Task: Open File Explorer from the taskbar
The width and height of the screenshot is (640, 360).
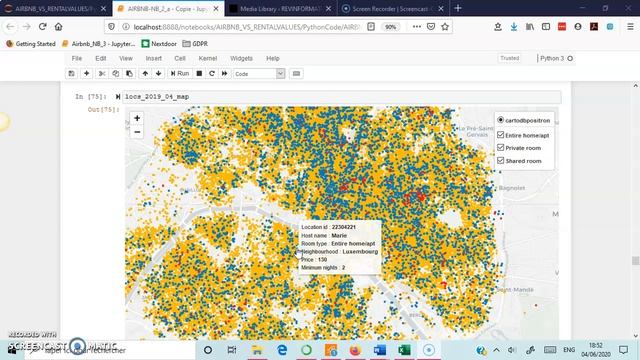Action: (x=257, y=350)
